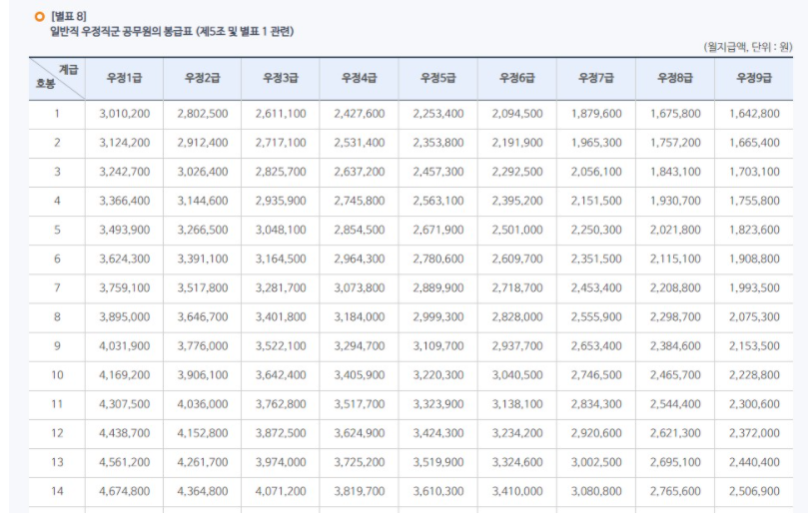Select cell value 2,501,000
Viewport: 812px width, 524px height.
coord(517,230)
